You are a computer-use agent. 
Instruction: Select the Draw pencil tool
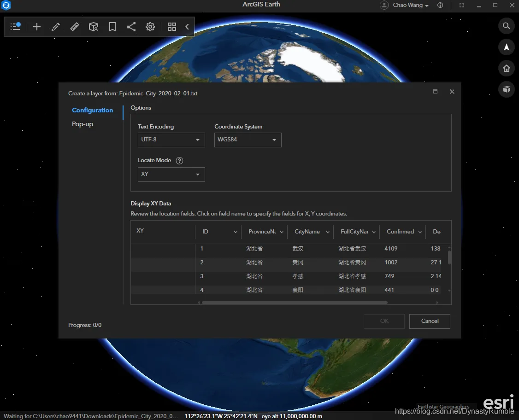(56, 27)
